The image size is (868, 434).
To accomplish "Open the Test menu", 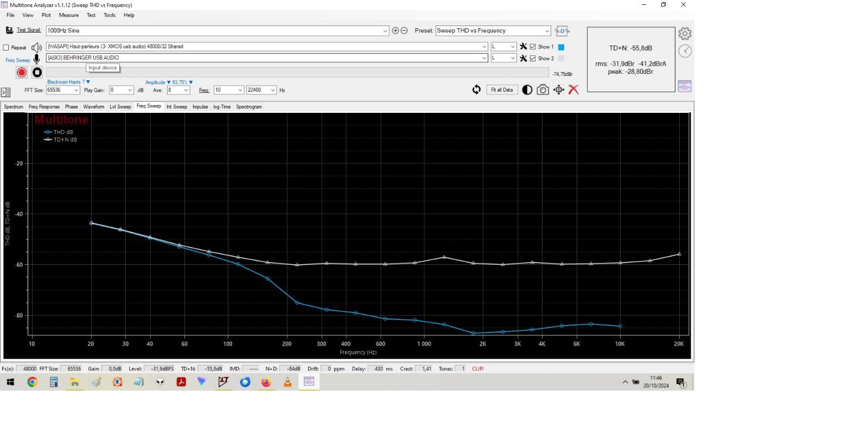I will click(91, 15).
